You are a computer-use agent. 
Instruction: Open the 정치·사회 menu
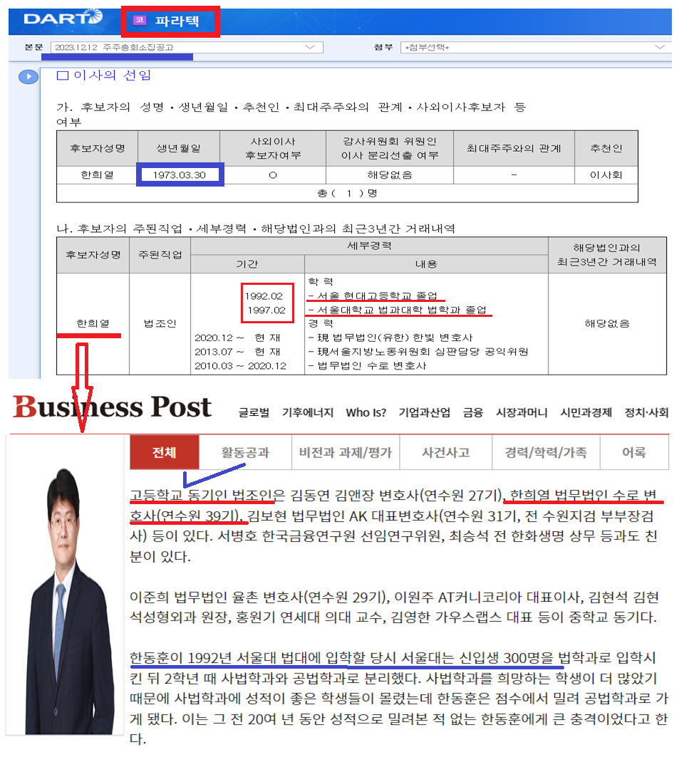(x=646, y=412)
